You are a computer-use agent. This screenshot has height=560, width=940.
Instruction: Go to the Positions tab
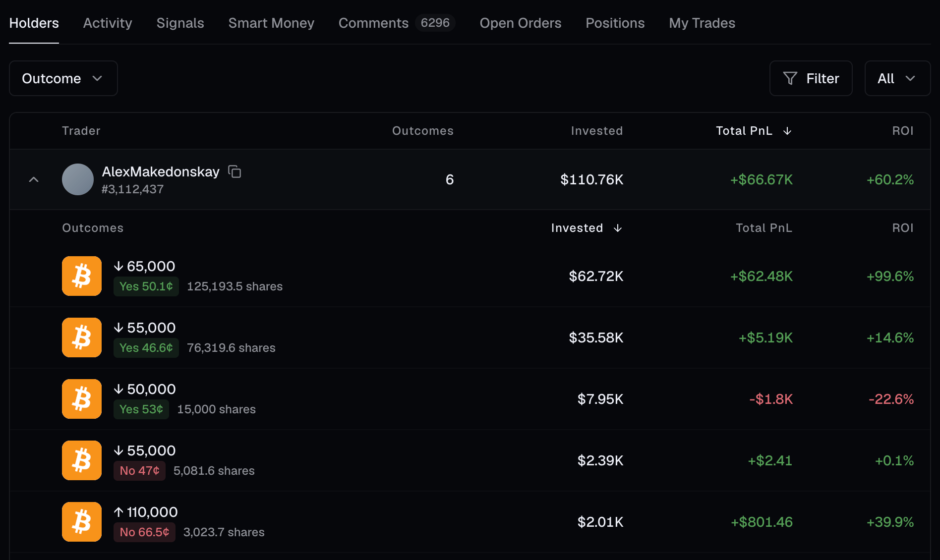point(615,23)
